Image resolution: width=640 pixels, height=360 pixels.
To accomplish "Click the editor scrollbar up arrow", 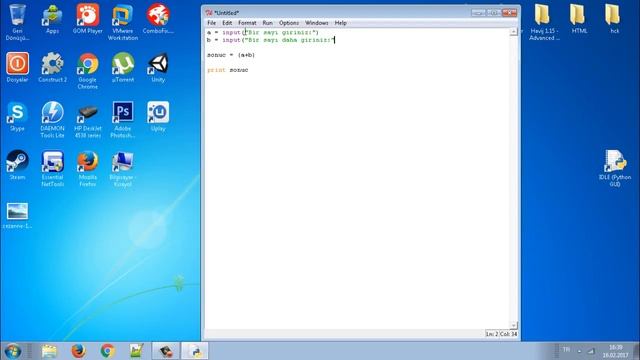I will 513,31.
